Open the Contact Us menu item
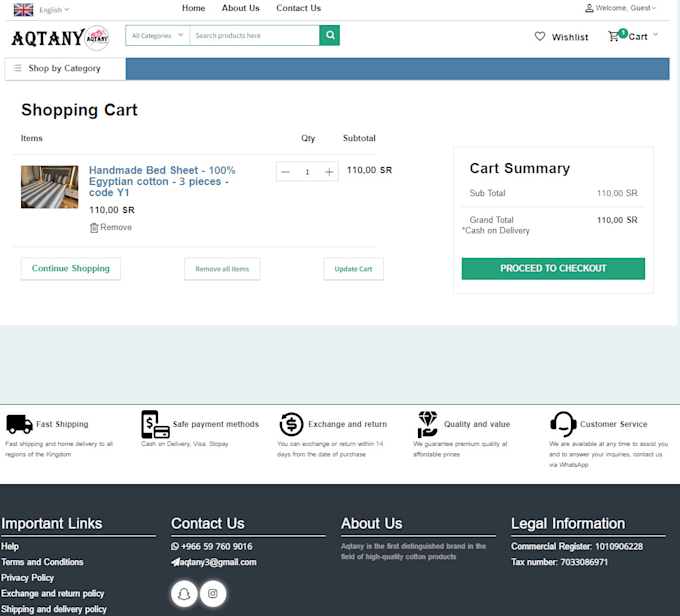 click(x=298, y=8)
